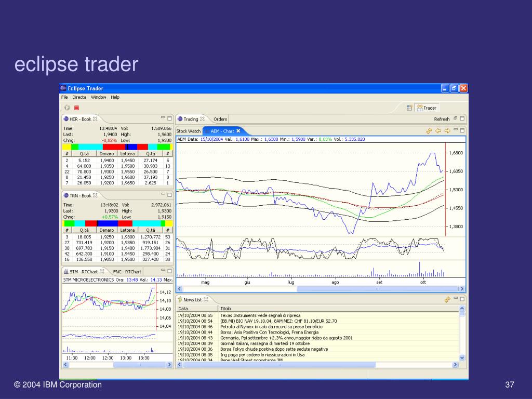
Task: Maximize the Trading view panel
Action: (x=462, y=118)
